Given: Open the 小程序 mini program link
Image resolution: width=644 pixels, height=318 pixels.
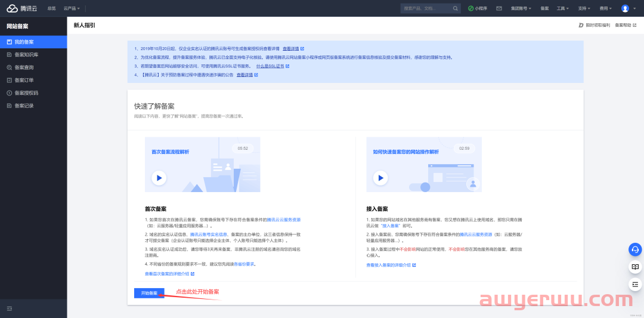Looking at the screenshot, I should 478,8.
